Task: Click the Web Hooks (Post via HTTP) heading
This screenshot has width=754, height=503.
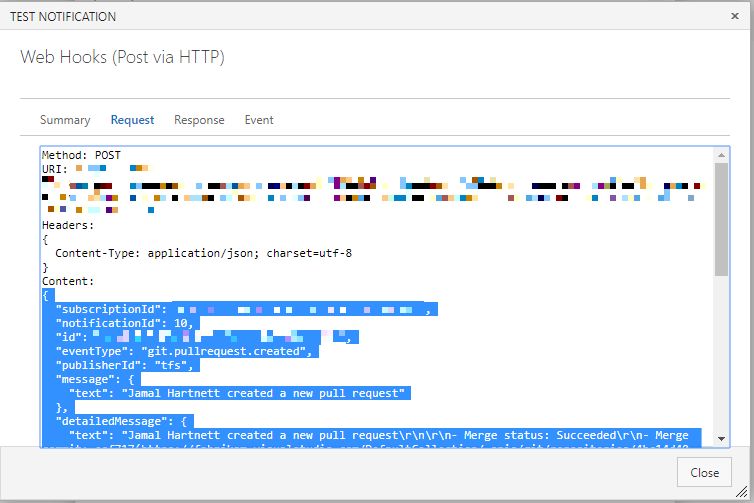Action: click(x=123, y=57)
